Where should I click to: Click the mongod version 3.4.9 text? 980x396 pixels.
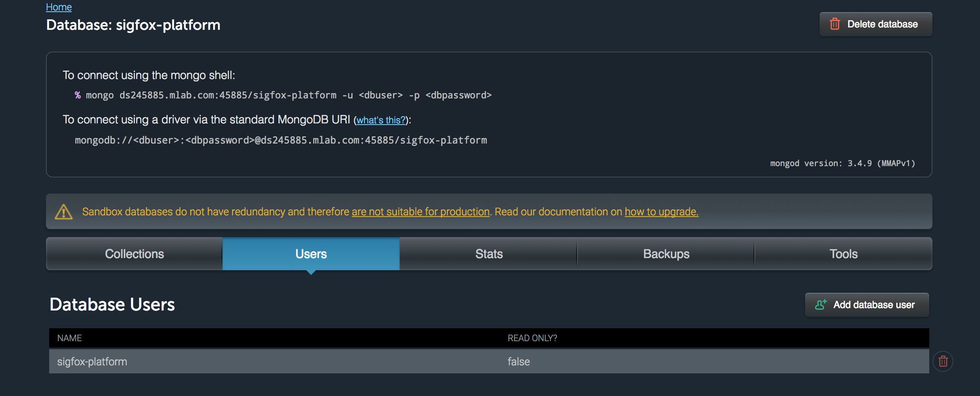[843, 163]
